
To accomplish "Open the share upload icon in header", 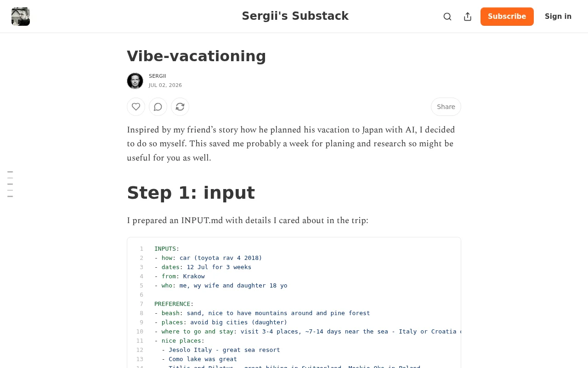I will coord(468,17).
